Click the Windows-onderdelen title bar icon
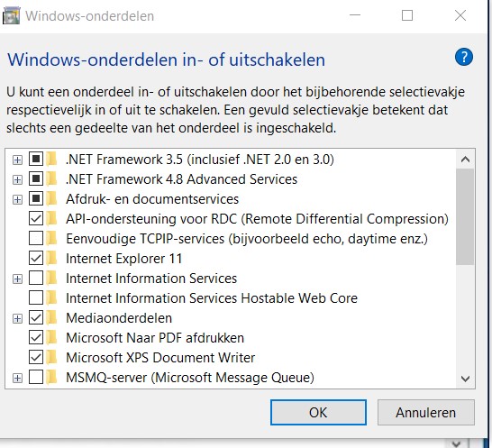 point(12,15)
